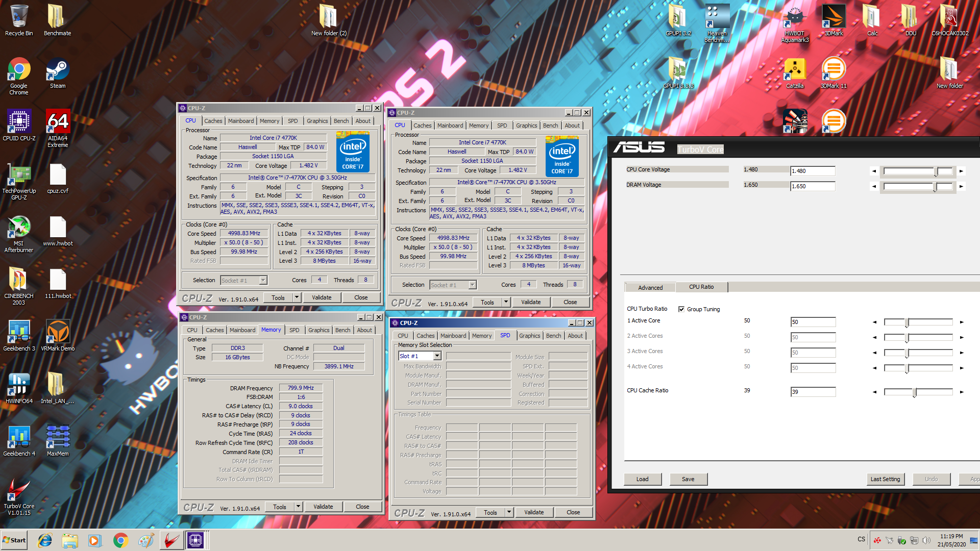980x551 pixels.
Task: Click Validate in the top-left CPU-Z window
Action: click(x=322, y=297)
